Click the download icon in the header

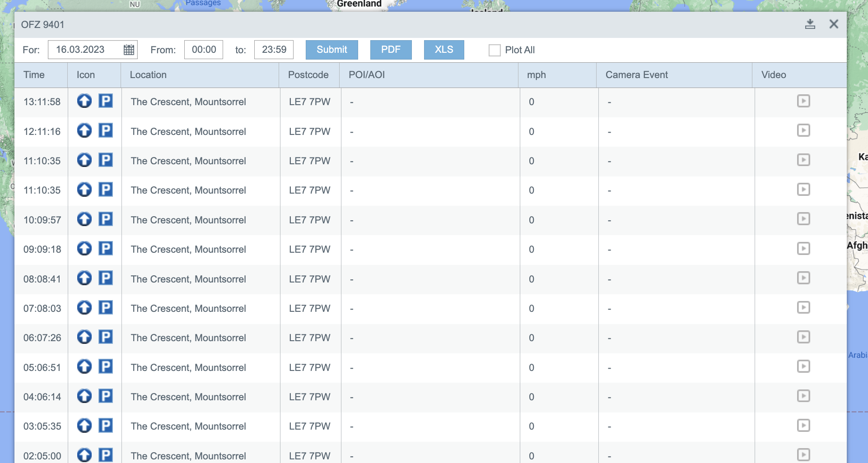click(810, 24)
